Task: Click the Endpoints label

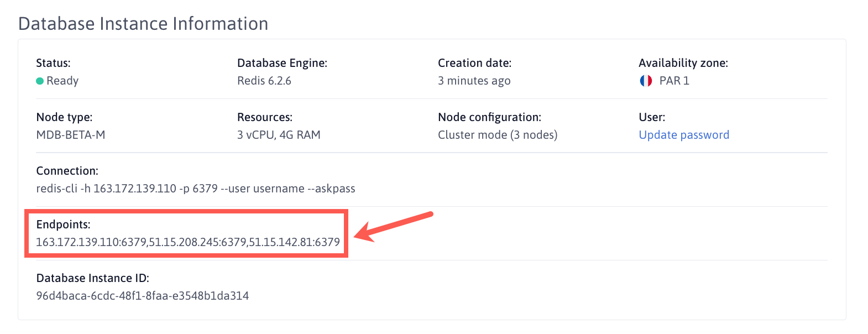Action: click(64, 225)
